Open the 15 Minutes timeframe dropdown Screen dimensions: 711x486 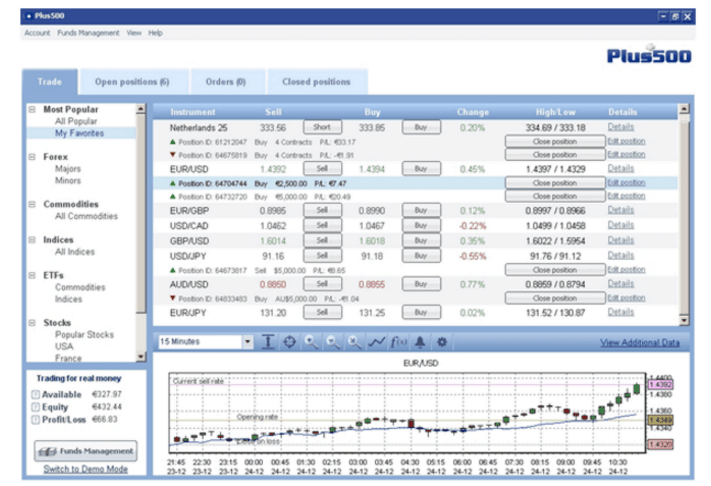[248, 342]
